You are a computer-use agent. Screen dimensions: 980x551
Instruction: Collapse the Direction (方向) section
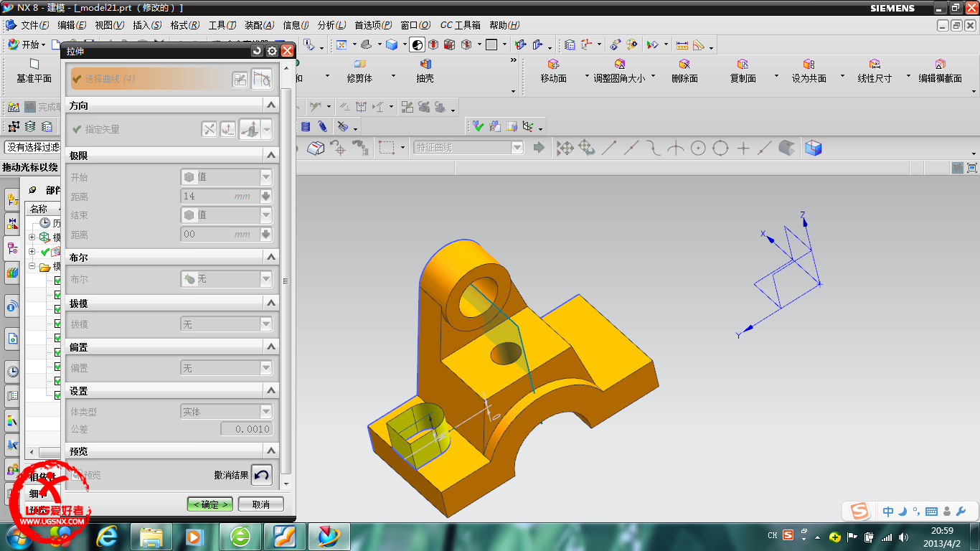click(x=271, y=105)
